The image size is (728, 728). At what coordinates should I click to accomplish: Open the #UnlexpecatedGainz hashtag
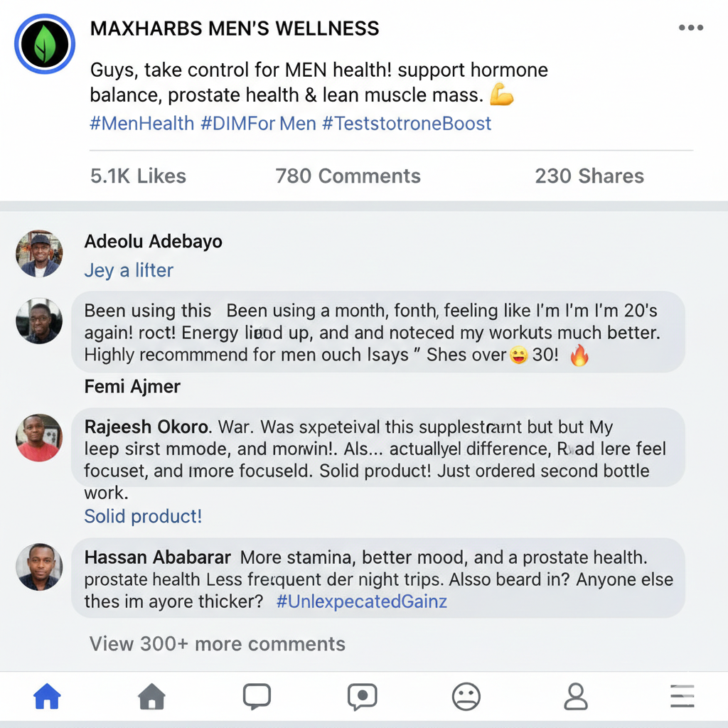point(362,601)
